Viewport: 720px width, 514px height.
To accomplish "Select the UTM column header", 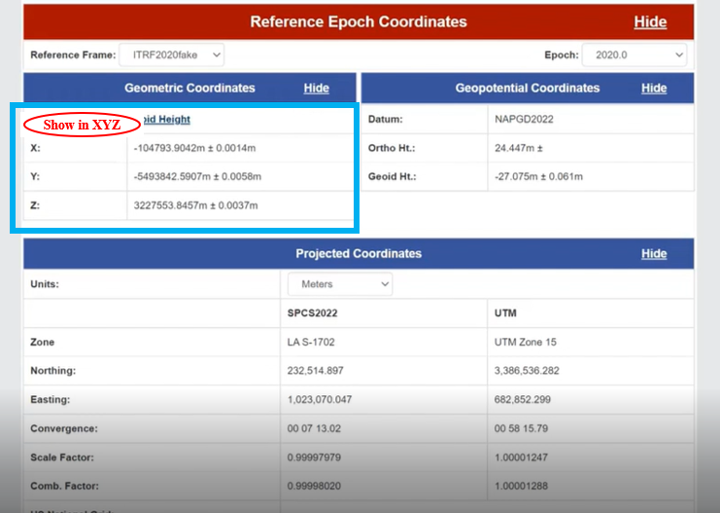I will point(505,313).
